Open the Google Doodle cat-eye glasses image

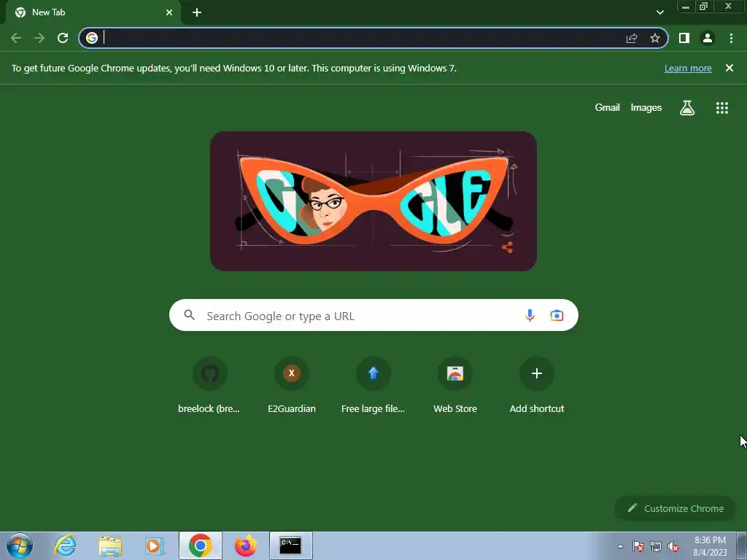pyautogui.click(x=373, y=201)
